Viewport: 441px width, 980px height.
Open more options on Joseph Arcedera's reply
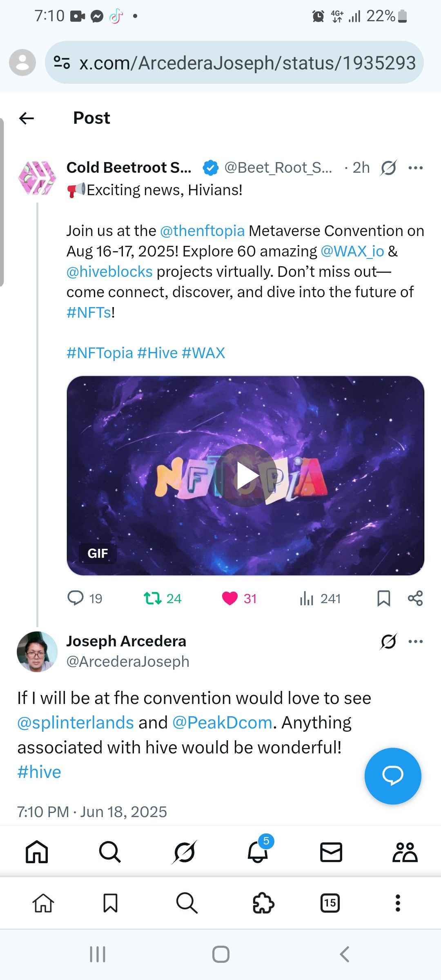point(416,641)
